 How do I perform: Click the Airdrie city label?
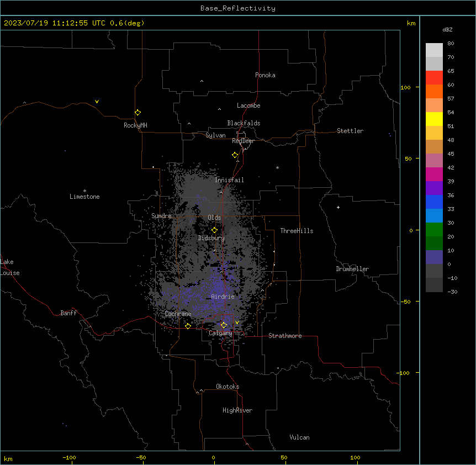[x=223, y=297]
